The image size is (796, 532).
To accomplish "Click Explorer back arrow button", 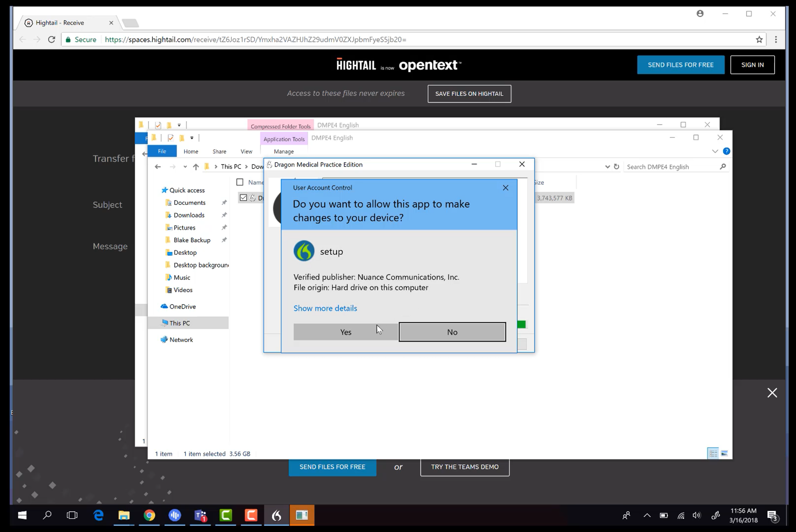I will pyautogui.click(x=157, y=167).
